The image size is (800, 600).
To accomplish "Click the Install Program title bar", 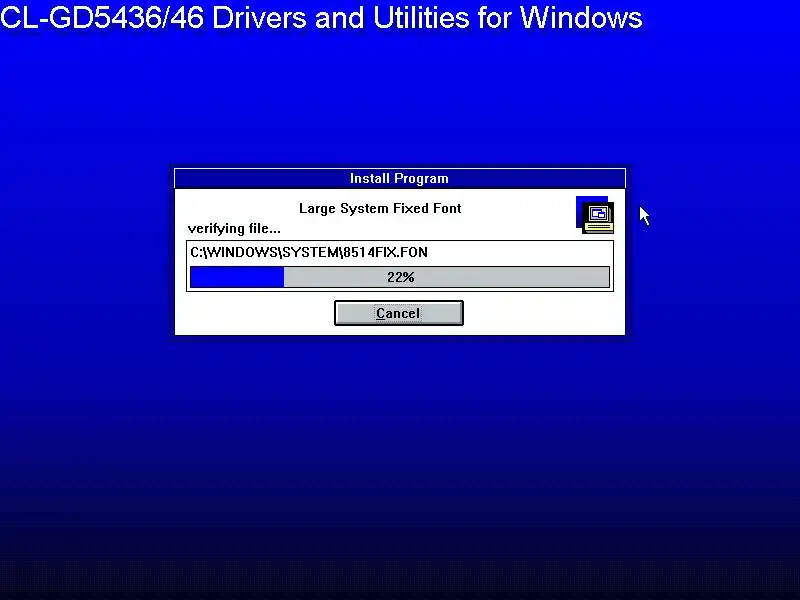I will coord(399,179).
